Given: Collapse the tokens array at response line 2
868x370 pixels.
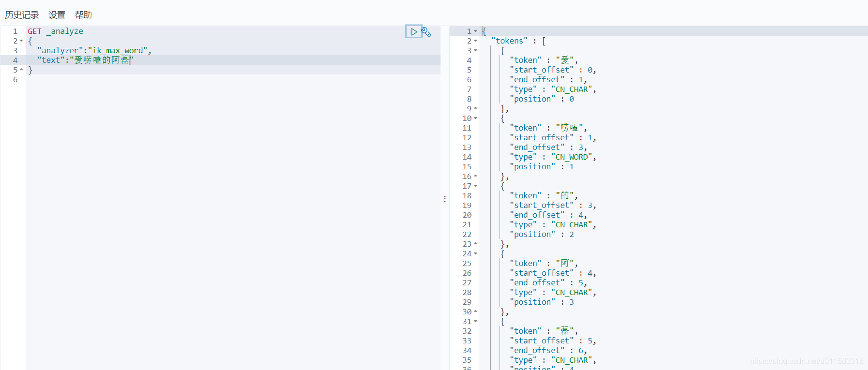Looking at the screenshot, I should click(x=476, y=41).
